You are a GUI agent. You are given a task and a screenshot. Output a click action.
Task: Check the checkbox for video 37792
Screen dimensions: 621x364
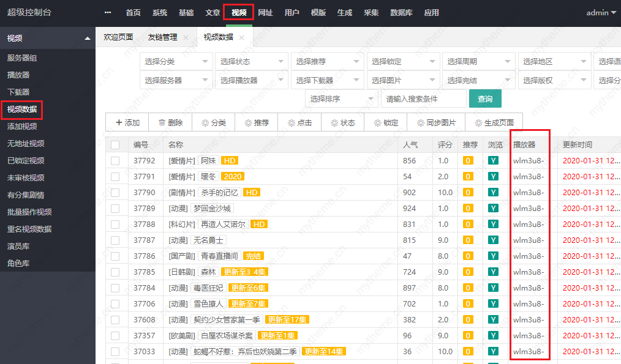click(x=116, y=160)
